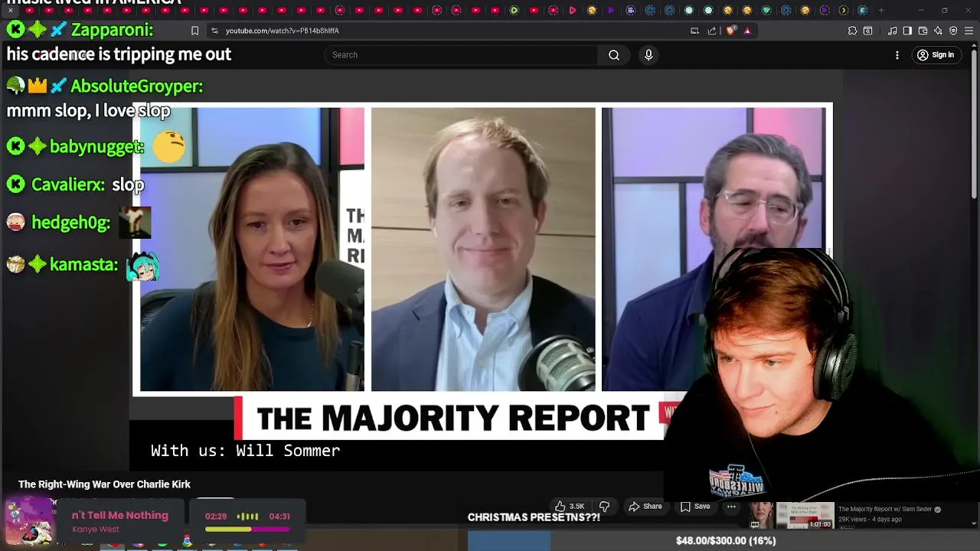Open Brave VPN shield toolbar icon

point(953,31)
